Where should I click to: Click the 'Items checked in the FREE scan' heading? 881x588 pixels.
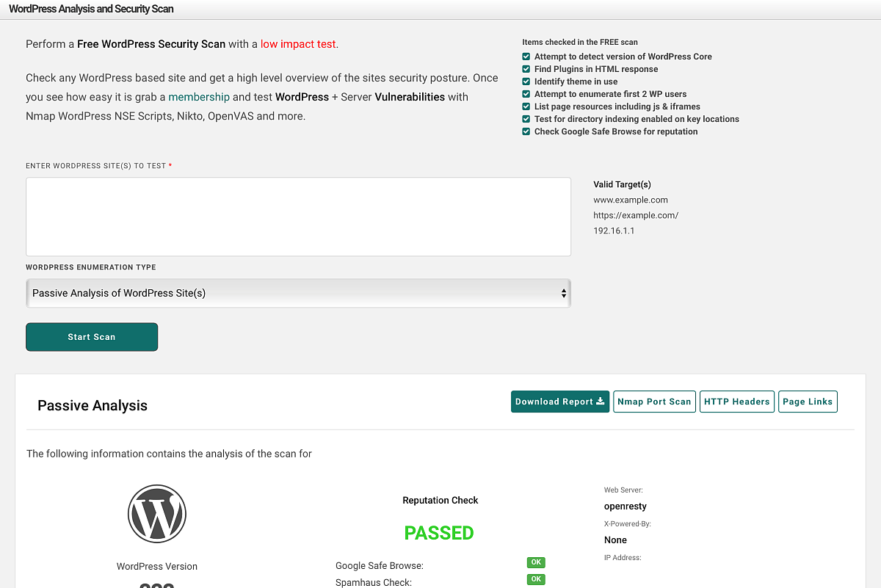[580, 42]
